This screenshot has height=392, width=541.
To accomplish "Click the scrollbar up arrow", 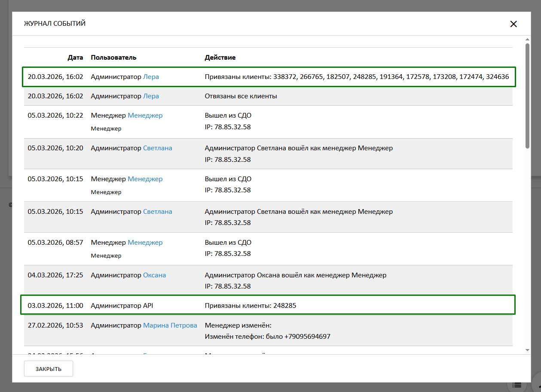I will click(x=527, y=40).
